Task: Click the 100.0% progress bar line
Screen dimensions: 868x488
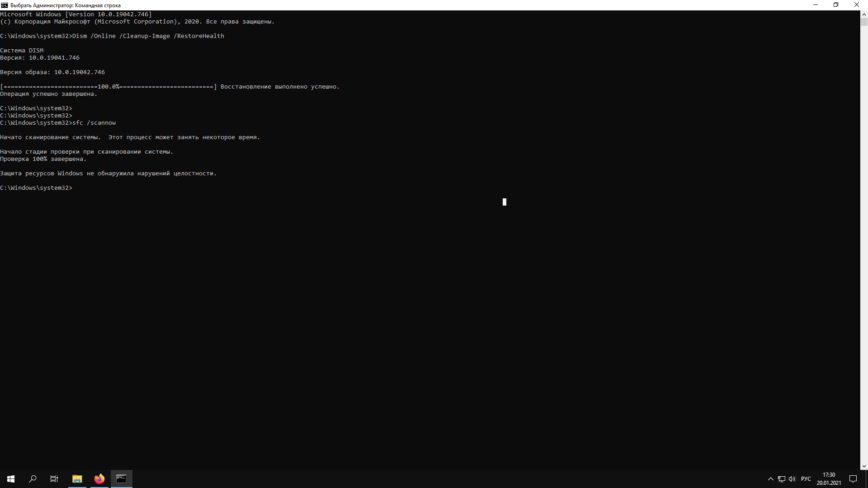Action: point(170,87)
